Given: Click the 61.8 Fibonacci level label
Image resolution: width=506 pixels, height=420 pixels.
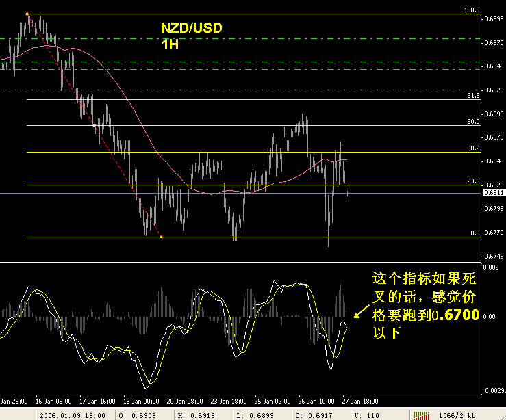Looking at the screenshot, I should (x=473, y=95).
